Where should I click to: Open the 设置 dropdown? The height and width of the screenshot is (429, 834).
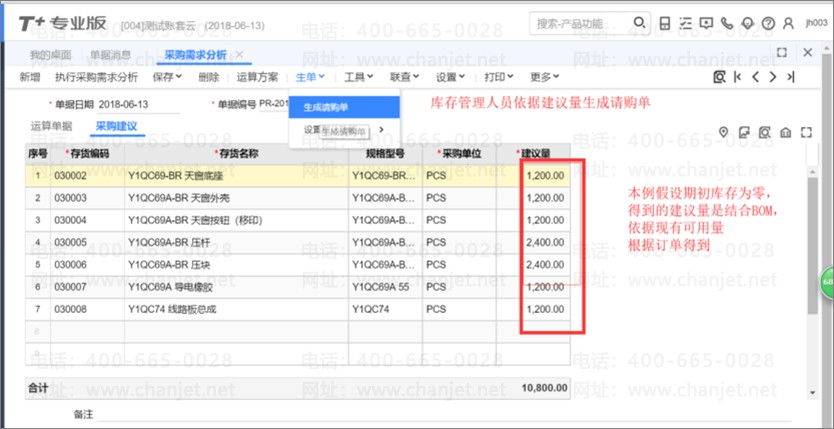451,77
